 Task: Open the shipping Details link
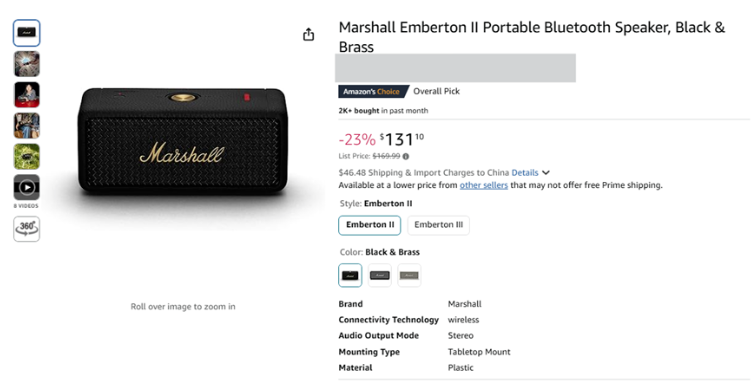coord(525,173)
